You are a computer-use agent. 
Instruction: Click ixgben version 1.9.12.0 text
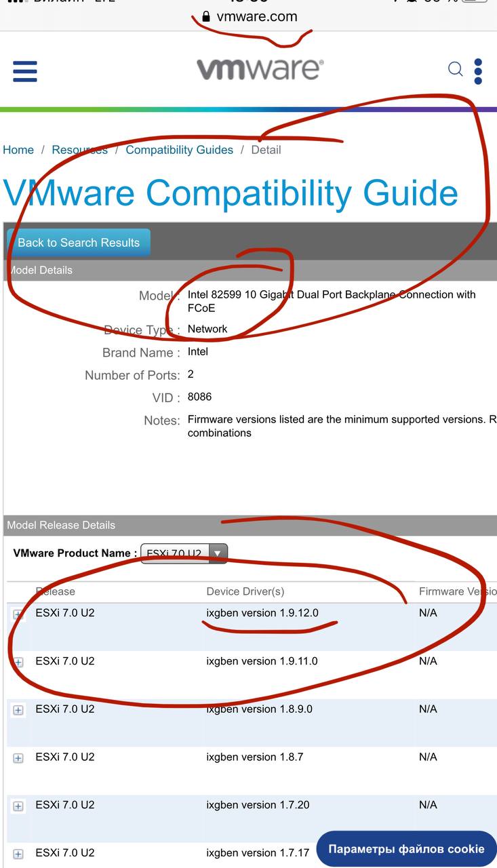[x=262, y=613]
